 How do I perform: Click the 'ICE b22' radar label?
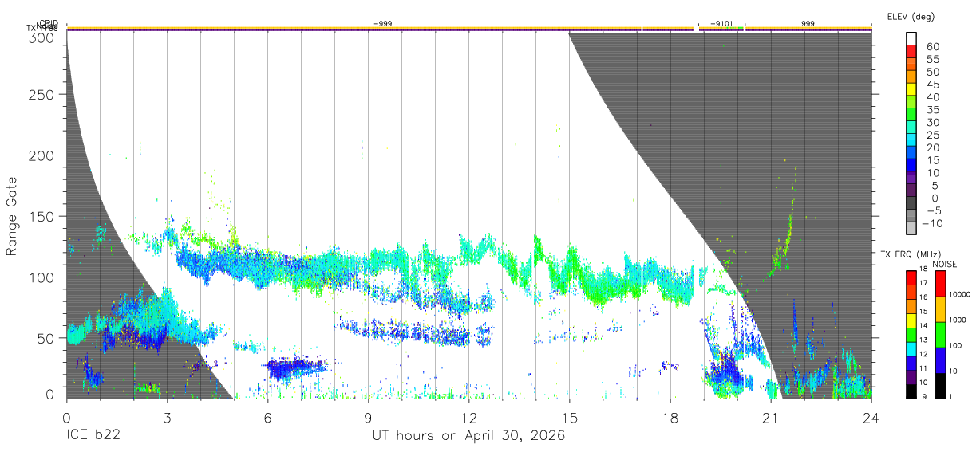click(93, 436)
